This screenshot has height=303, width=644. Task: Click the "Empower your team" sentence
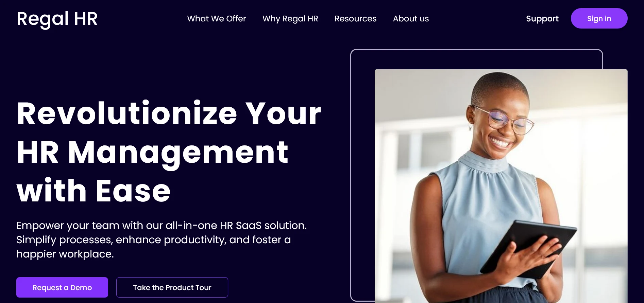tap(162, 225)
